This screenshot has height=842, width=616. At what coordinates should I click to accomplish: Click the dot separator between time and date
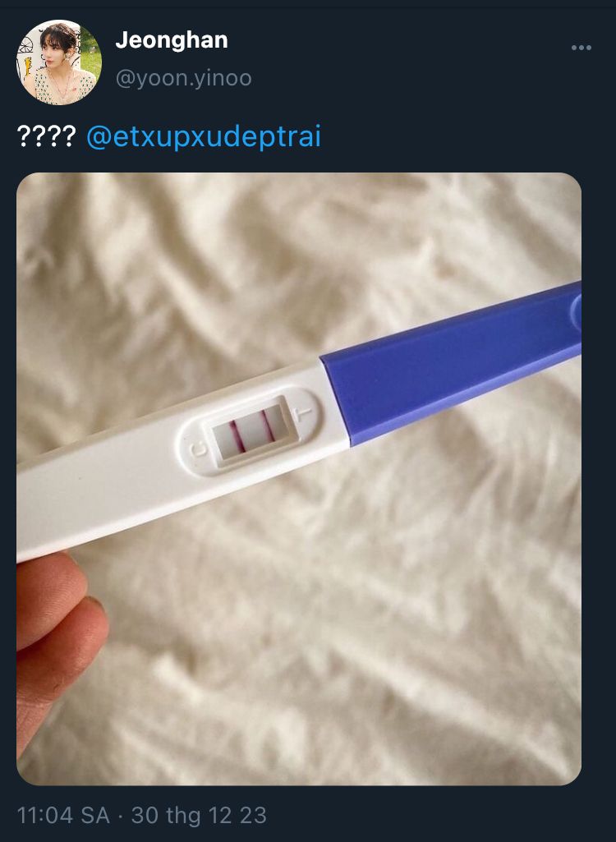pos(120,815)
